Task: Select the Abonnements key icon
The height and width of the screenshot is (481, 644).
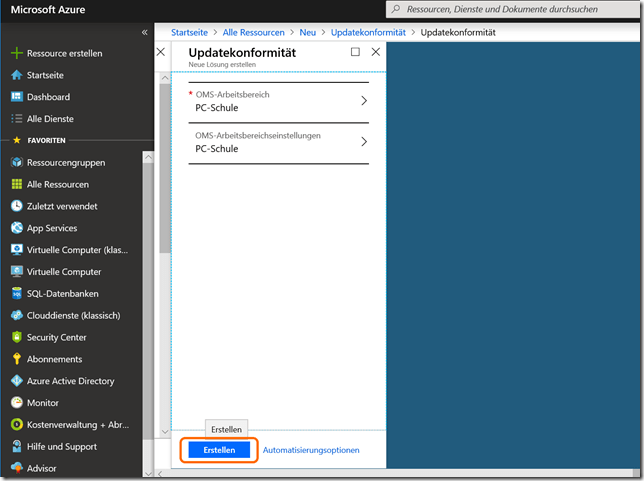Action: [16, 359]
